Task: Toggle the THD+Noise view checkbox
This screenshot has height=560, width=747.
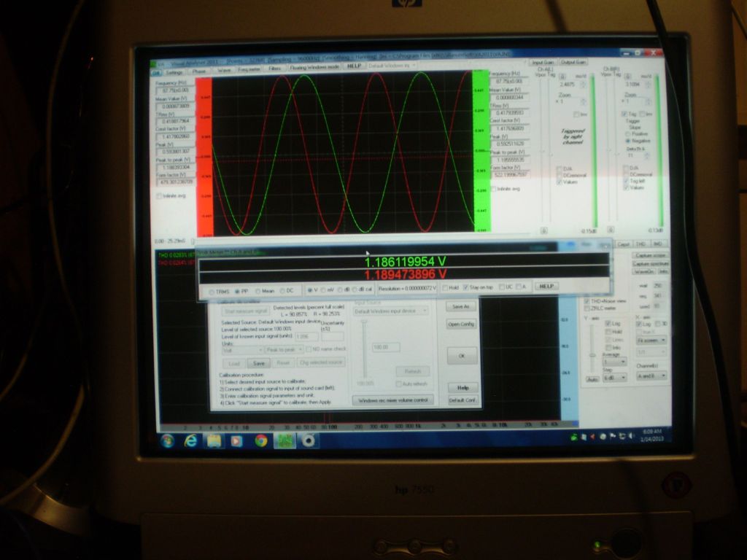Action: tap(587, 301)
